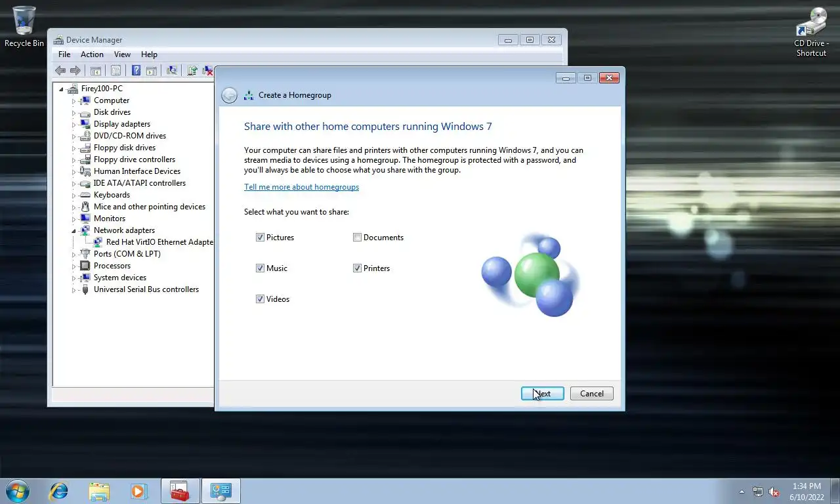Click the Next button

coord(542,394)
